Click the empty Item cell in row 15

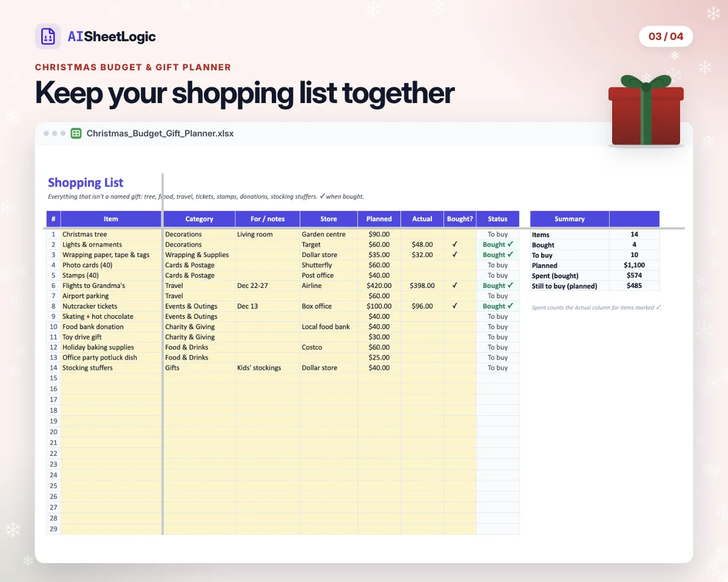pos(111,378)
